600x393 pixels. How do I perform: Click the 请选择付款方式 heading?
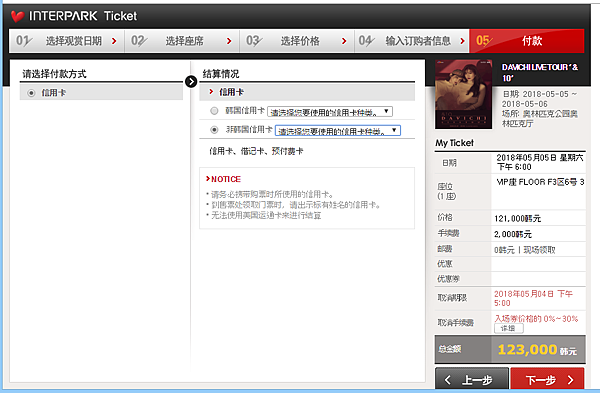[54, 74]
